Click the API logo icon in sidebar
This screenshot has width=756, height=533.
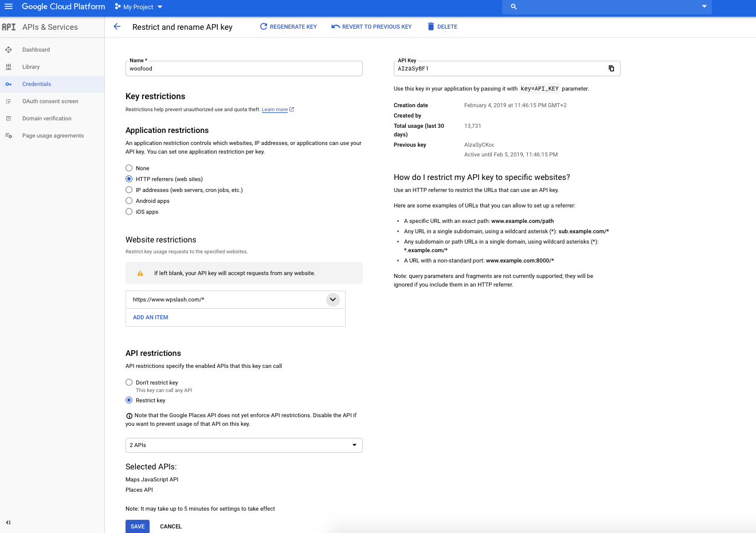pos(9,27)
